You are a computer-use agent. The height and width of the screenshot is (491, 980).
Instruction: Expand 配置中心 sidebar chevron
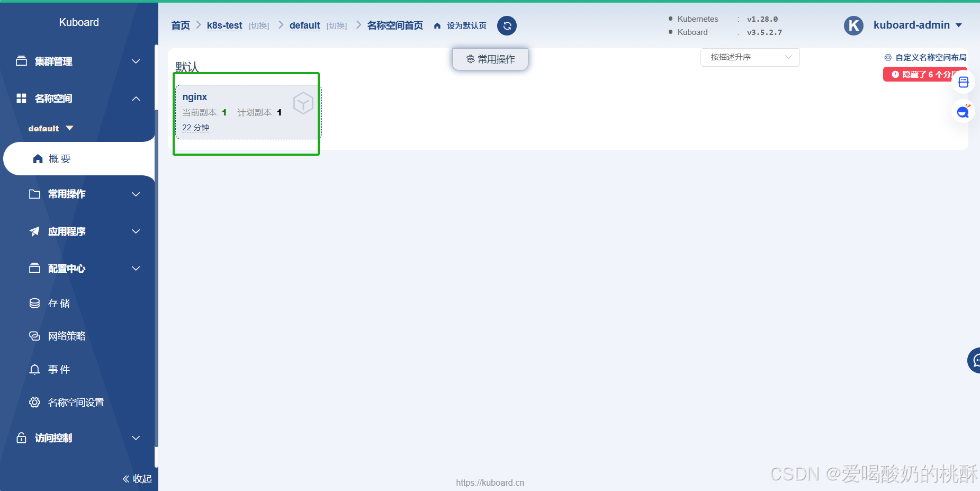pyautogui.click(x=136, y=269)
